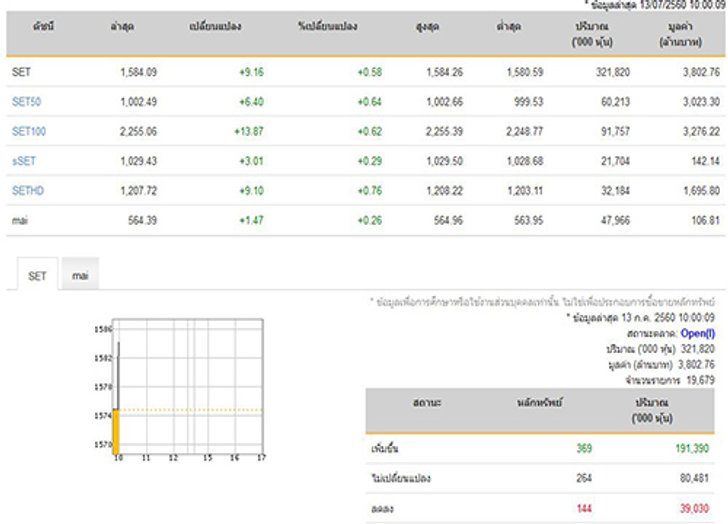This screenshot has width=728, height=524.
Task: Select SETHD volume 32,184
Action: (615, 191)
